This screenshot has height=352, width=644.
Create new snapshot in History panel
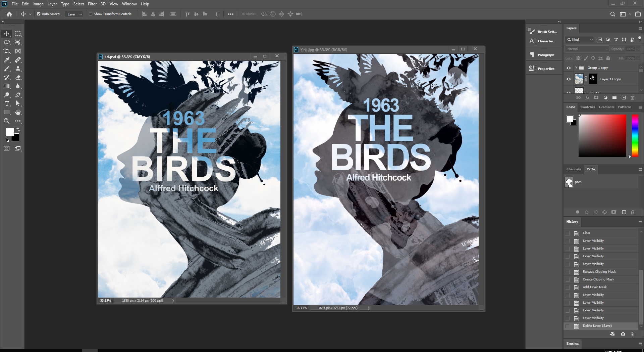coord(623,334)
